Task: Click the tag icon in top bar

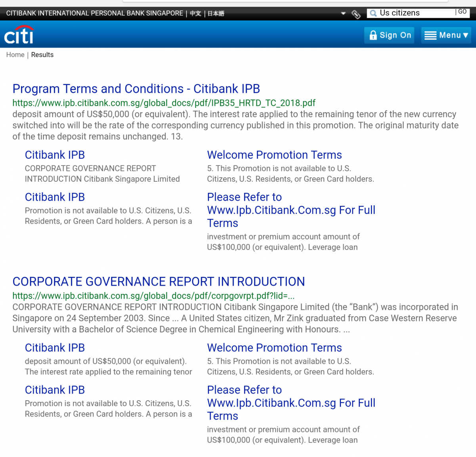Action: [356, 14]
